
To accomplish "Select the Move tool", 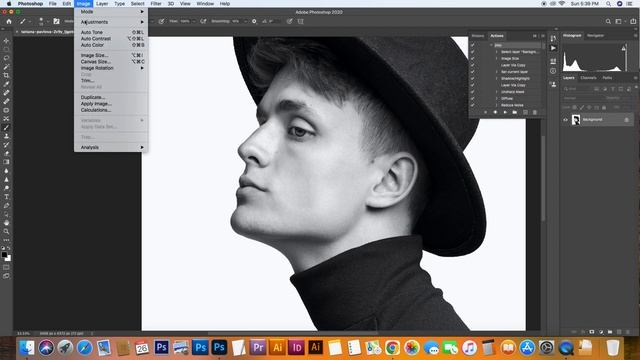I will [6, 41].
